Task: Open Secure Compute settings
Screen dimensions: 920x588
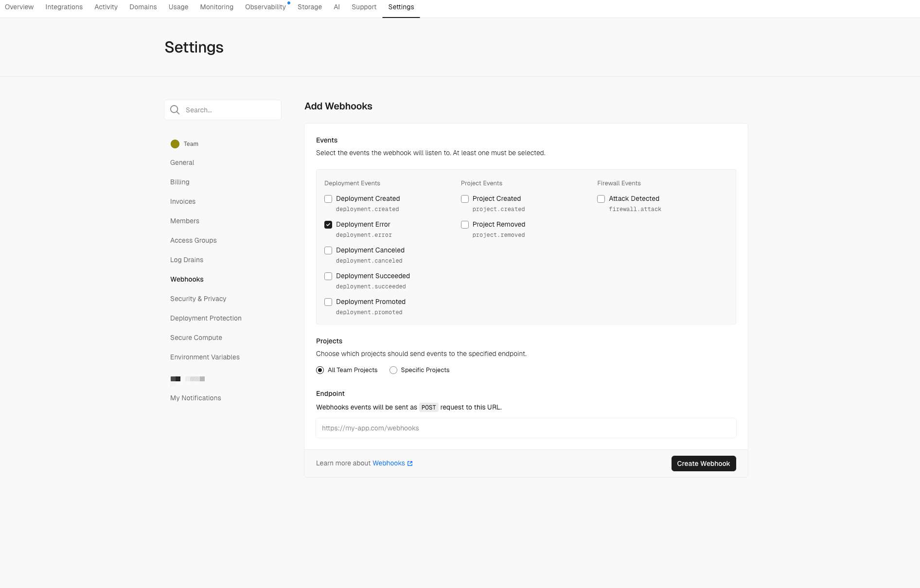Action: (x=196, y=338)
